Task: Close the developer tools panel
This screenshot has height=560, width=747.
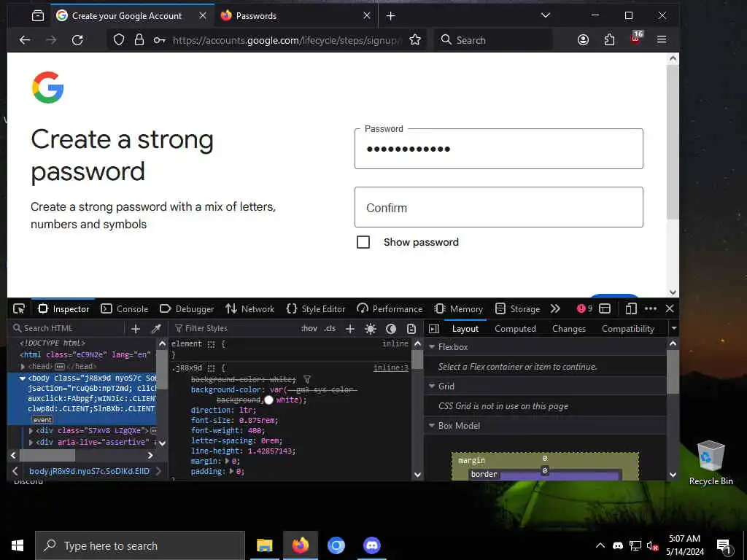Action: (670, 308)
